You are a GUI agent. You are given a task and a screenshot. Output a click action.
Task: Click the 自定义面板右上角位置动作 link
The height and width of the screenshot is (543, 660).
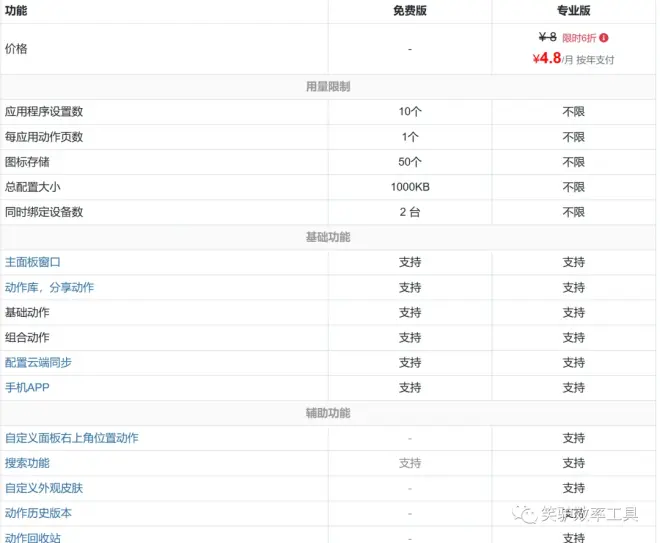pos(71,438)
